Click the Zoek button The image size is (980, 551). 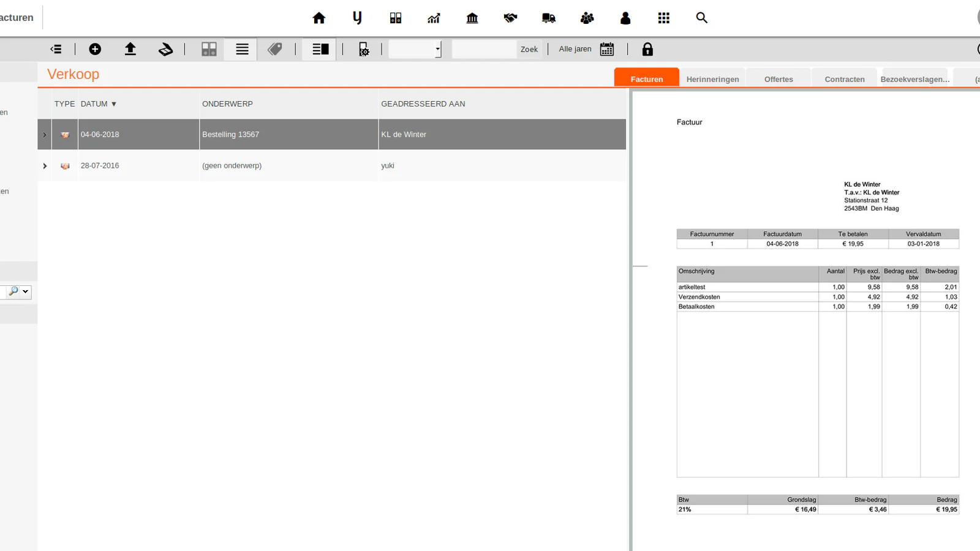coord(529,49)
